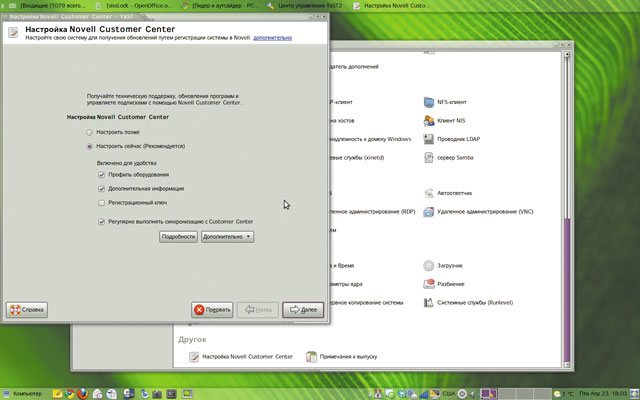640x400 pixels.
Task: Open the notes icon in bottom panel
Action: [x=57, y=394]
